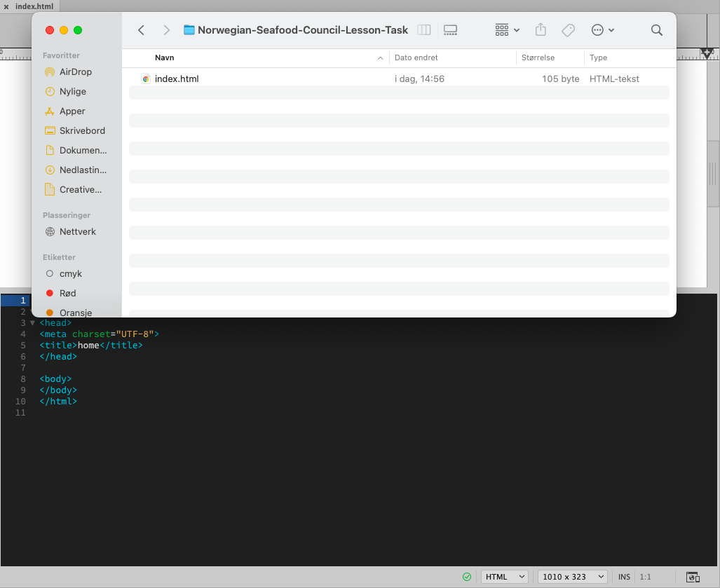Viewport: 720px width, 588px height.
Task: Sort files by the Navn column header
Action: 165,57
